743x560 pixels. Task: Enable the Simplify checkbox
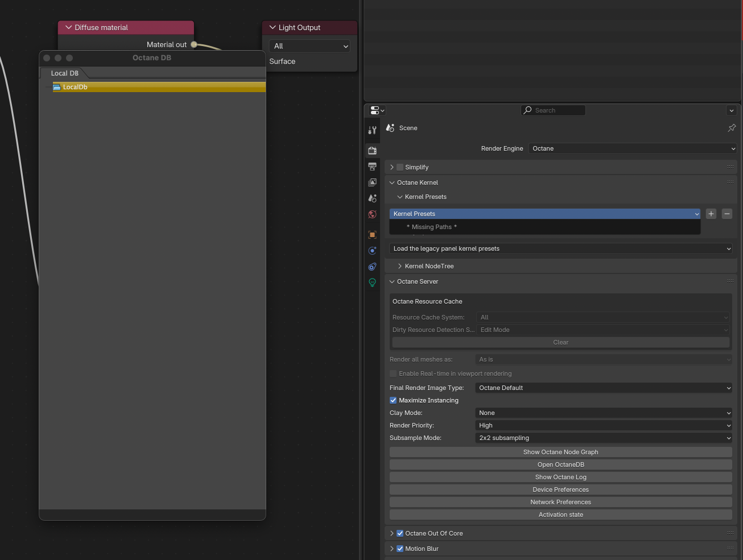pos(400,167)
